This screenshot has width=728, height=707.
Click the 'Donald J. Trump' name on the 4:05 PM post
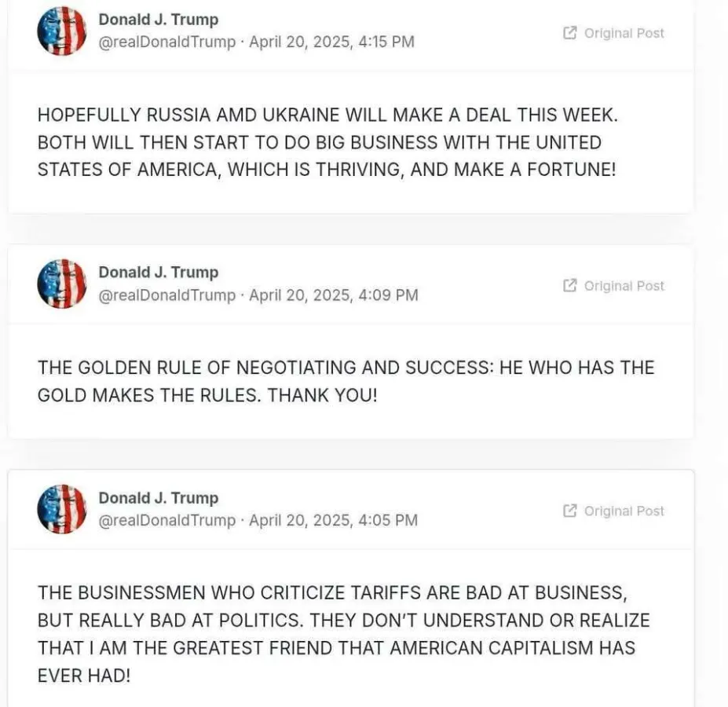(x=159, y=498)
